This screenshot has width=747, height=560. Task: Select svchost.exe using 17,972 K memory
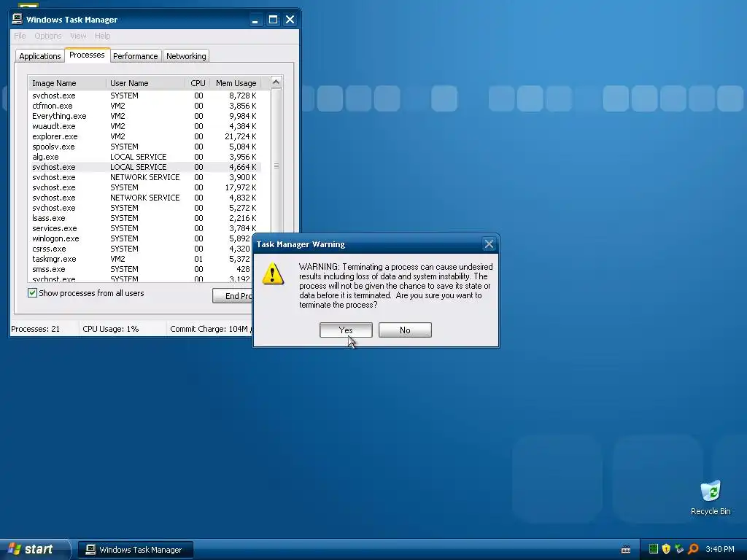point(144,187)
